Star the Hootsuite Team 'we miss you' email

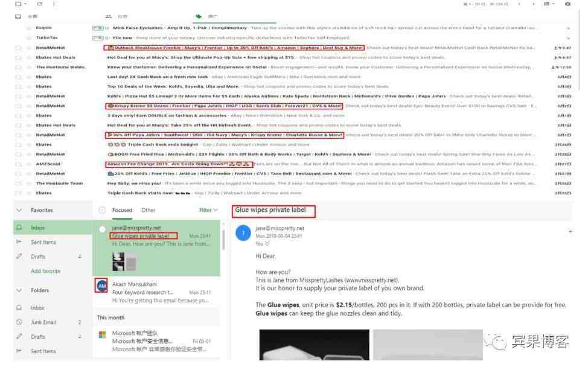point(28,183)
